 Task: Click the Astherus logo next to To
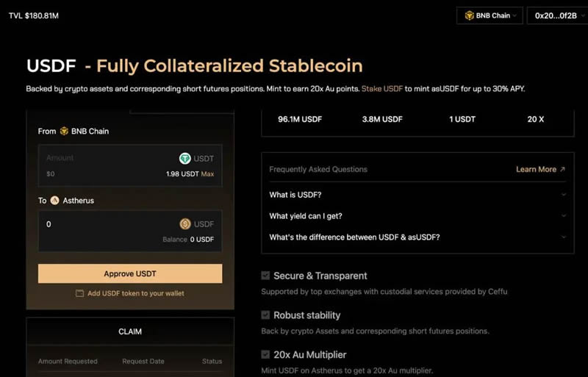[x=54, y=201]
